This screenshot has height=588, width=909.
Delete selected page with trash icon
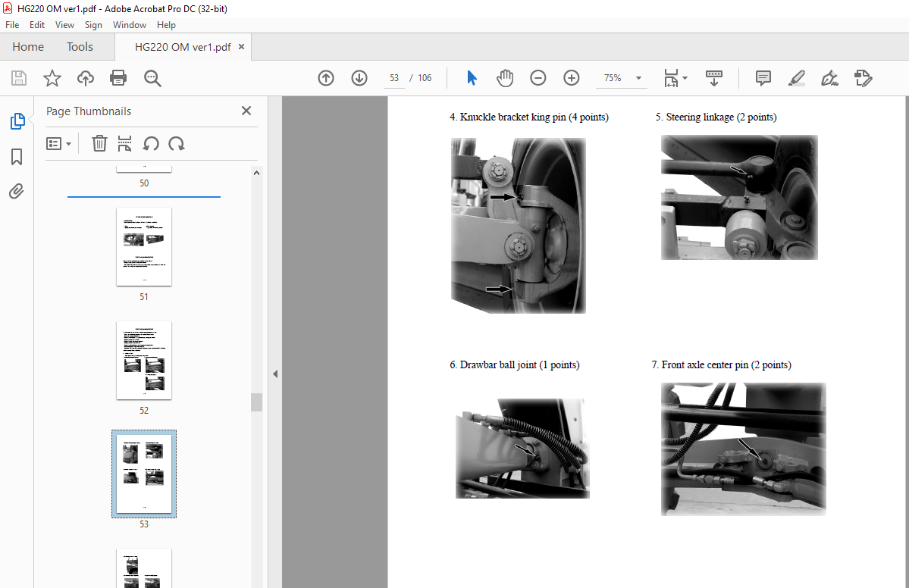click(100, 144)
